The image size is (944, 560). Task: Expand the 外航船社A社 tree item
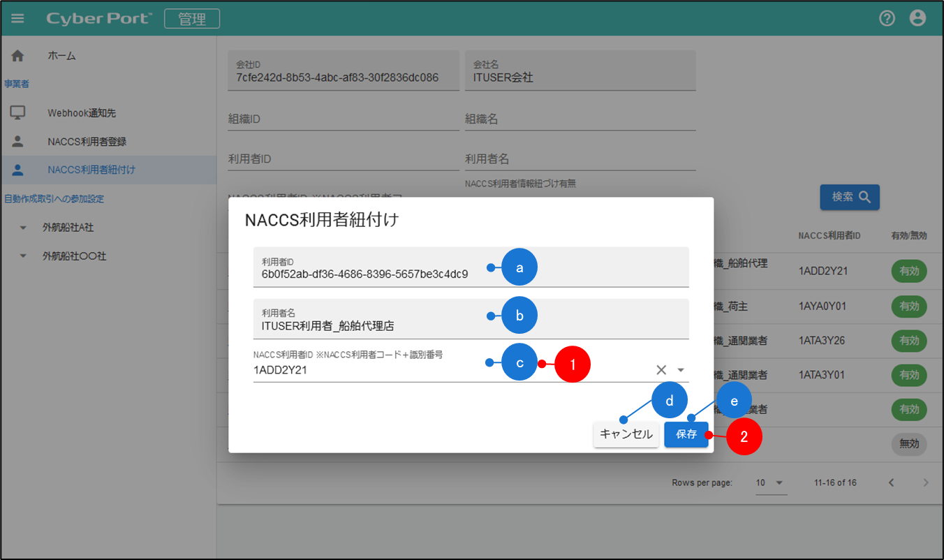[x=23, y=228]
